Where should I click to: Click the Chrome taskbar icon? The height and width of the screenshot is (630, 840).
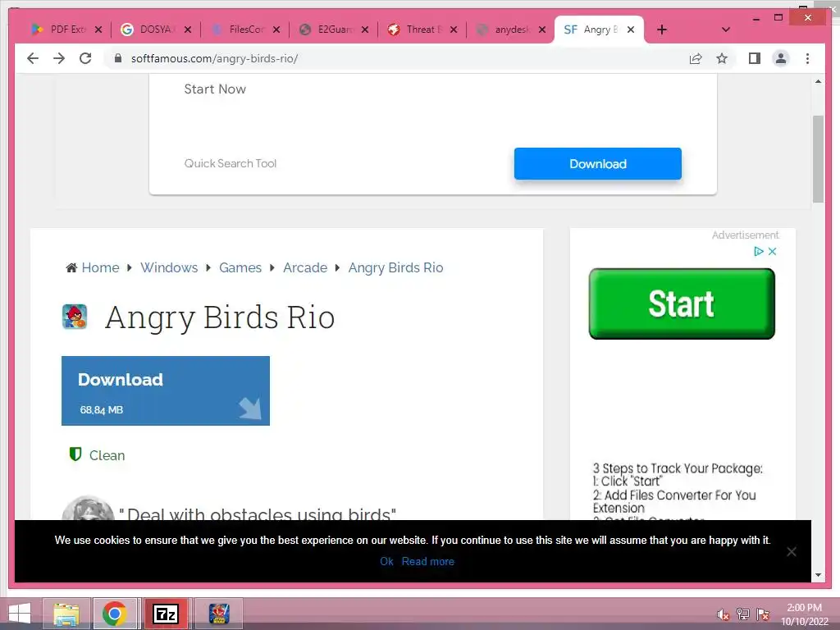click(115, 614)
